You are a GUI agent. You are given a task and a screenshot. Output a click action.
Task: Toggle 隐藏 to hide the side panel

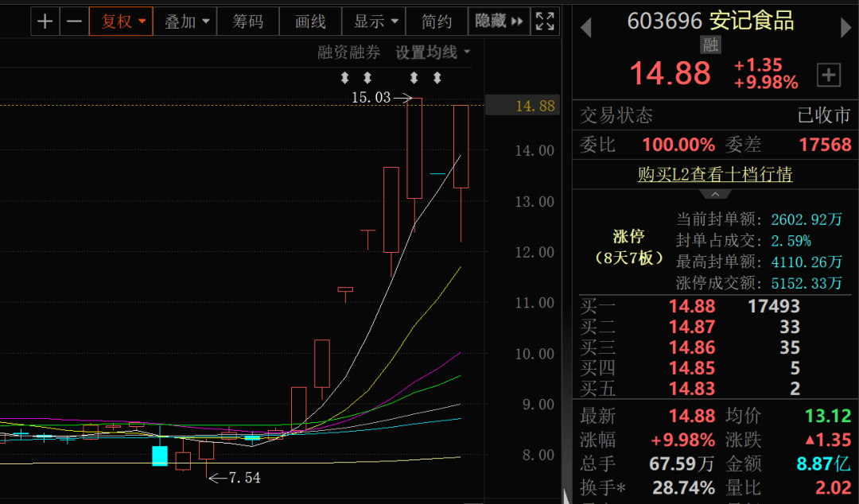click(x=499, y=21)
